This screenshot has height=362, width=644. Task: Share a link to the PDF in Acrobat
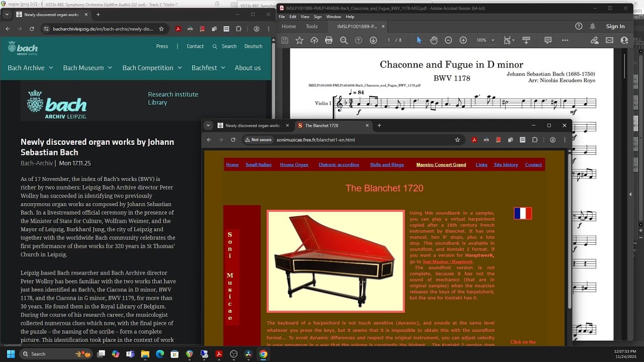click(x=595, y=40)
